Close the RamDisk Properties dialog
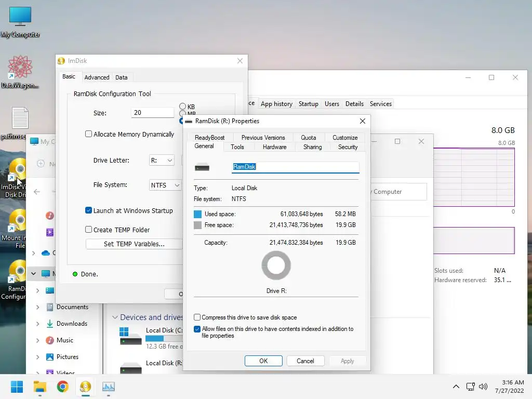This screenshot has width=532, height=399. [362, 121]
